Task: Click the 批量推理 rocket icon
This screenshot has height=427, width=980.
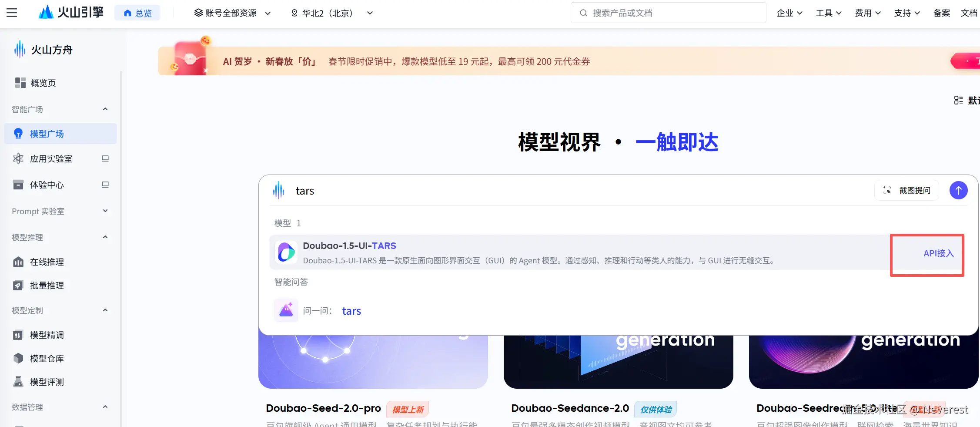Action: click(18, 285)
